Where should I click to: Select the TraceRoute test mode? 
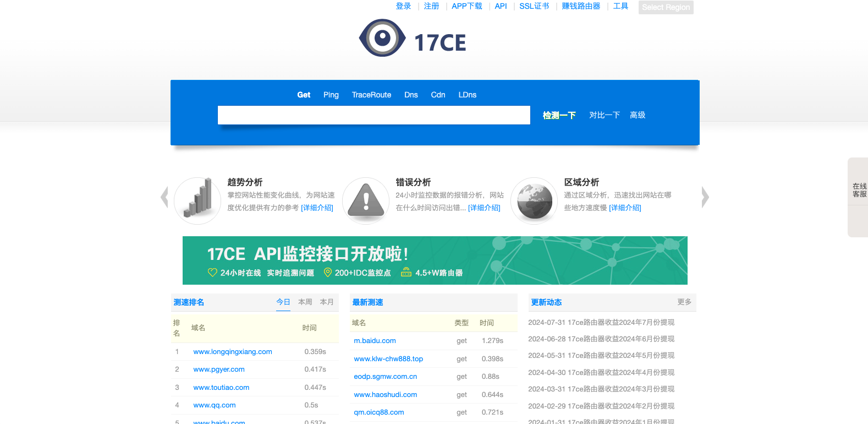371,95
